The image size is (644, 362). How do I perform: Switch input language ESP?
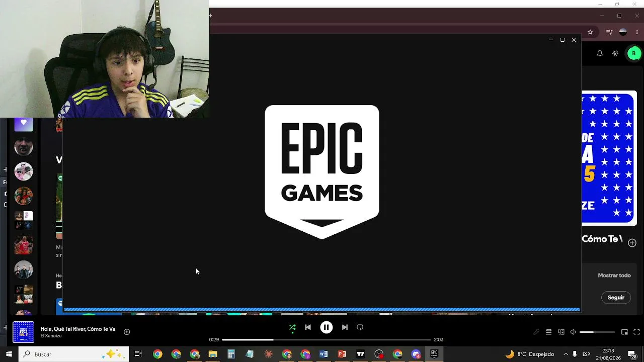click(586, 354)
